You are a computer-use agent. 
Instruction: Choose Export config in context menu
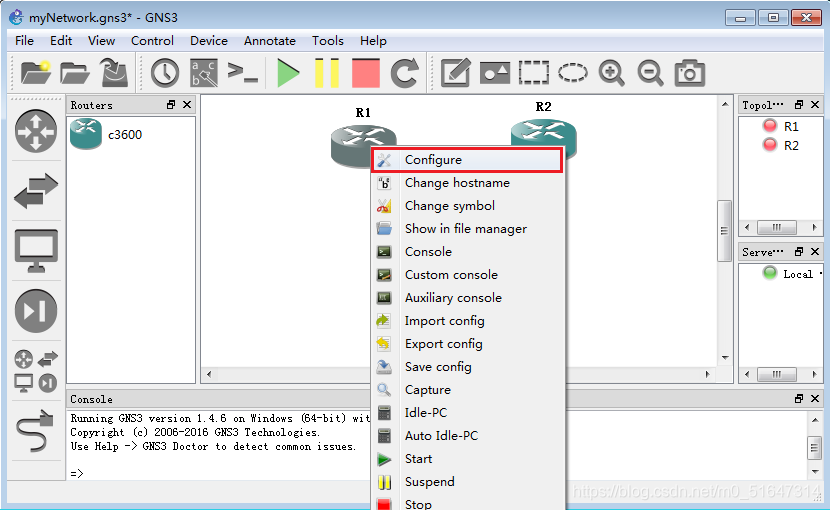pos(468,344)
